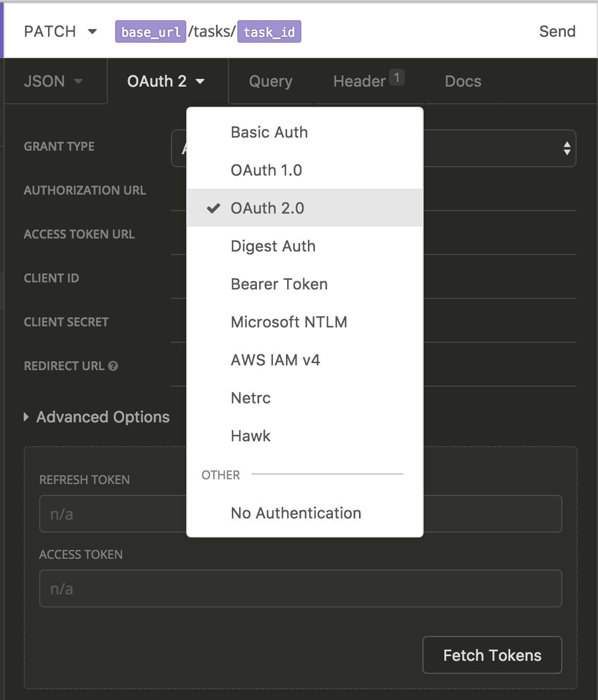Click the PATCH method dropdown arrow
The width and height of the screenshot is (598, 700).
92,31
